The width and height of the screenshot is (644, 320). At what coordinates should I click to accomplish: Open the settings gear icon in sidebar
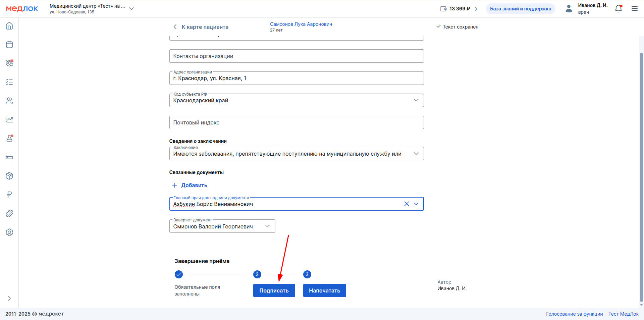9,232
